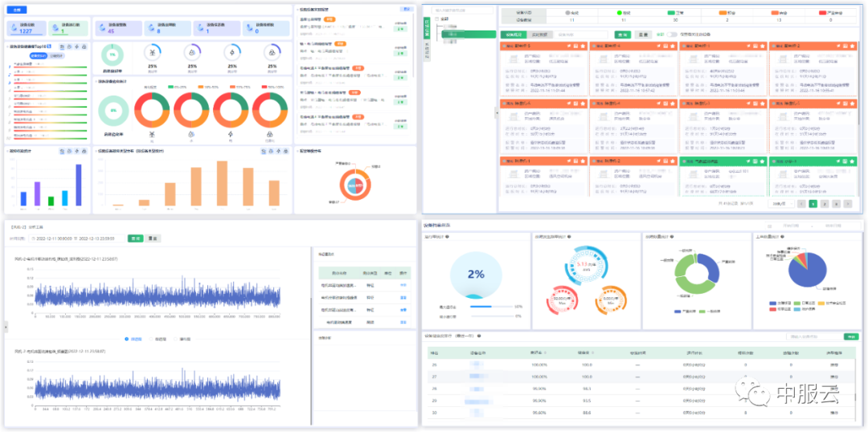868x432 pixels.
Task: Select the lightning filter icon in the Top10 panel header
Action: point(77,47)
